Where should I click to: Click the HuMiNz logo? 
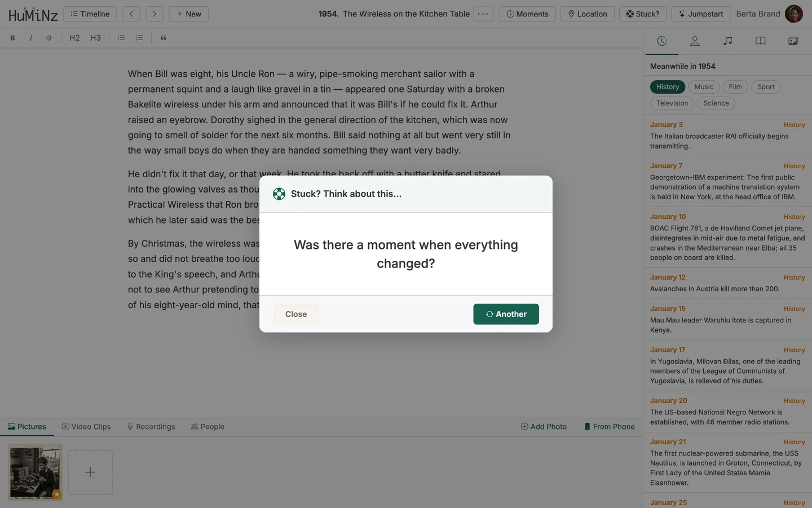pos(33,14)
